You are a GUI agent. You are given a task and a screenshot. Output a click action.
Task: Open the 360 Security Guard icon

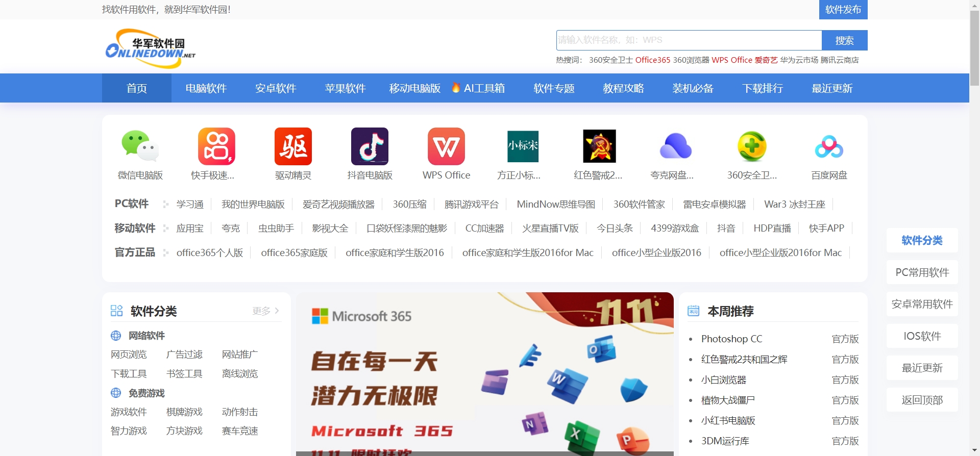tap(752, 146)
